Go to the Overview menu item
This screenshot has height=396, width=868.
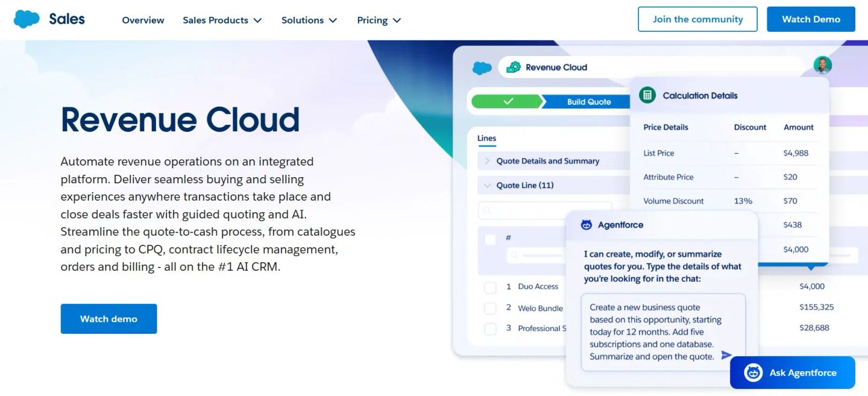tap(143, 20)
